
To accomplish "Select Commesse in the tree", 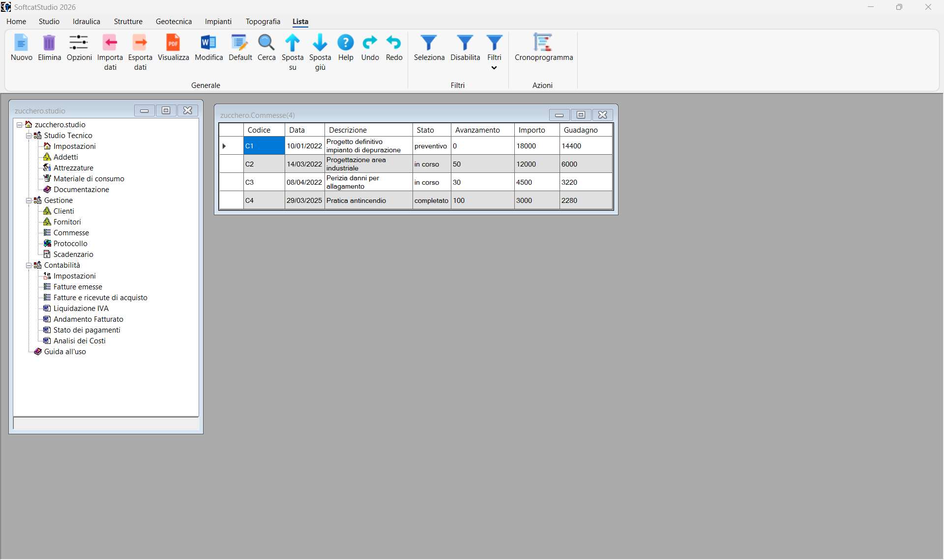I will [71, 233].
